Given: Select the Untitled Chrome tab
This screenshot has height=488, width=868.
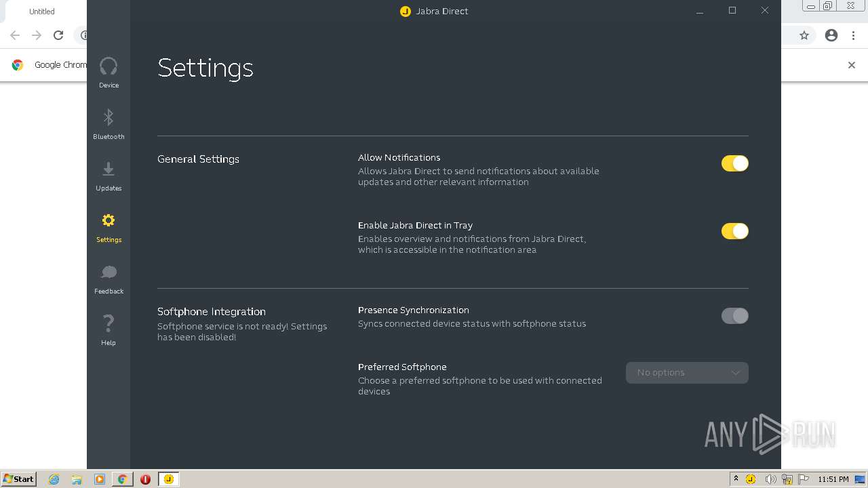Looking at the screenshot, I should pos(43,12).
